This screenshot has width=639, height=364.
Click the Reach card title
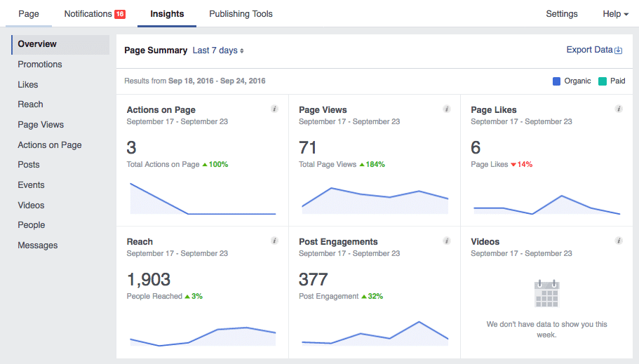click(x=140, y=242)
